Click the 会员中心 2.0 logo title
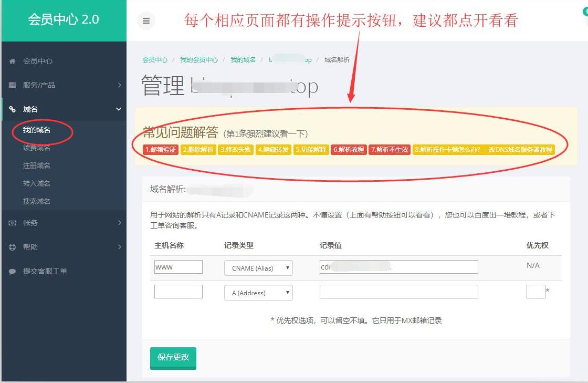The image size is (588, 383). [x=64, y=19]
